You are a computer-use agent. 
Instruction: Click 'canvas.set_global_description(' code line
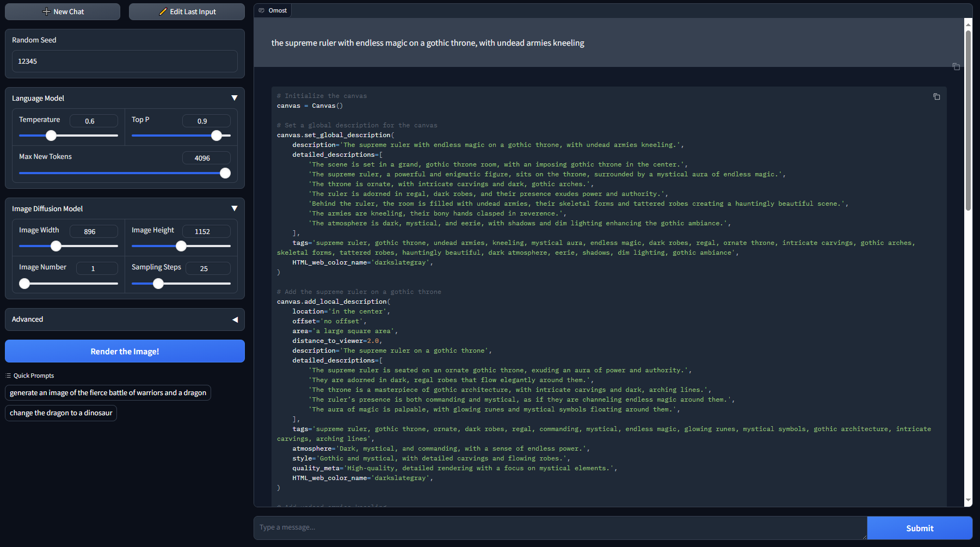pos(336,135)
